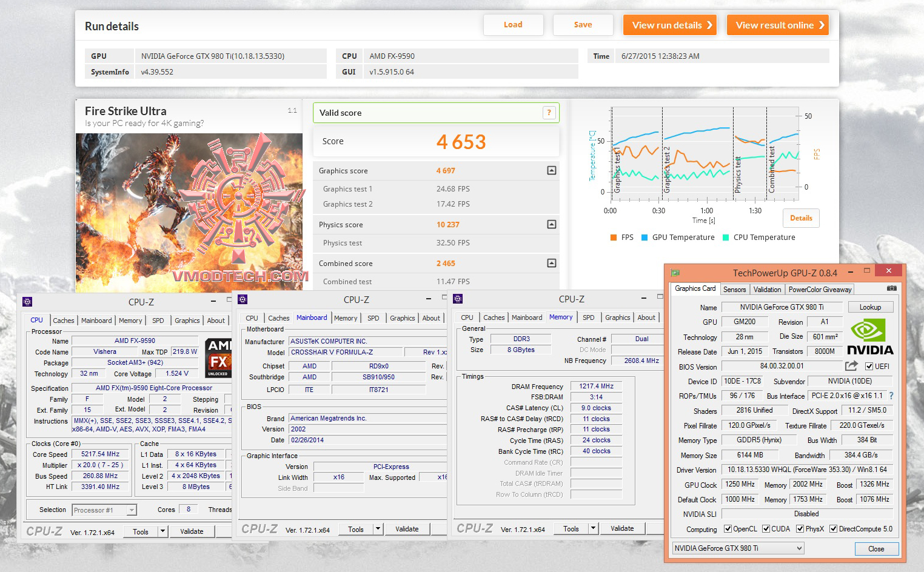
Task: Toggle the DirectCompute 5.0 checkbox
Action: [x=834, y=529]
